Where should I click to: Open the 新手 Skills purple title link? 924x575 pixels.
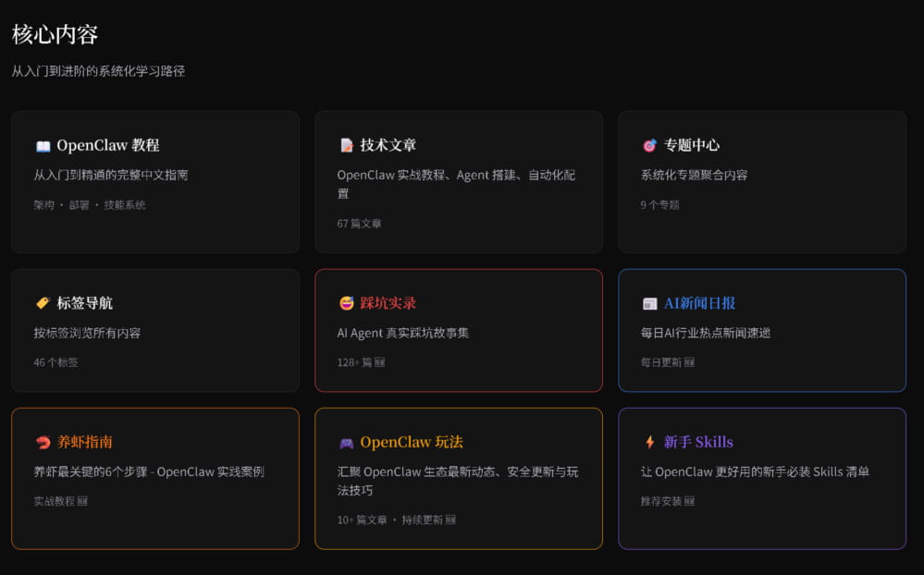coord(698,442)
